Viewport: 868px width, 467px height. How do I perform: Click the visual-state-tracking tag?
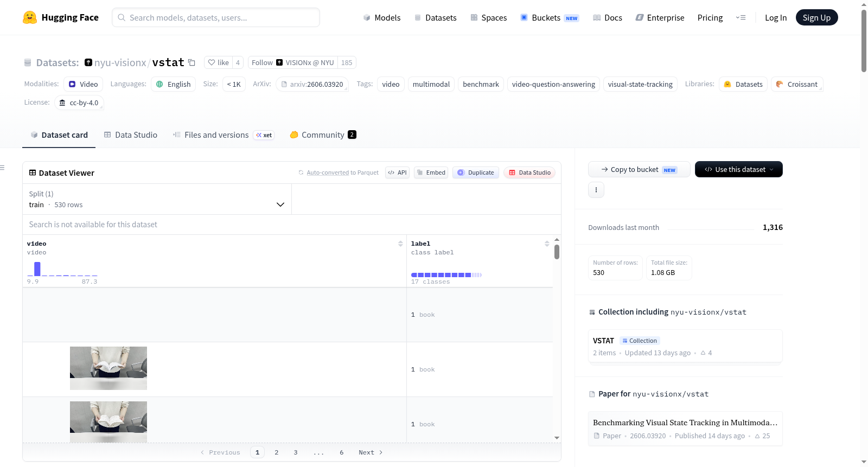tap(640, 84)
